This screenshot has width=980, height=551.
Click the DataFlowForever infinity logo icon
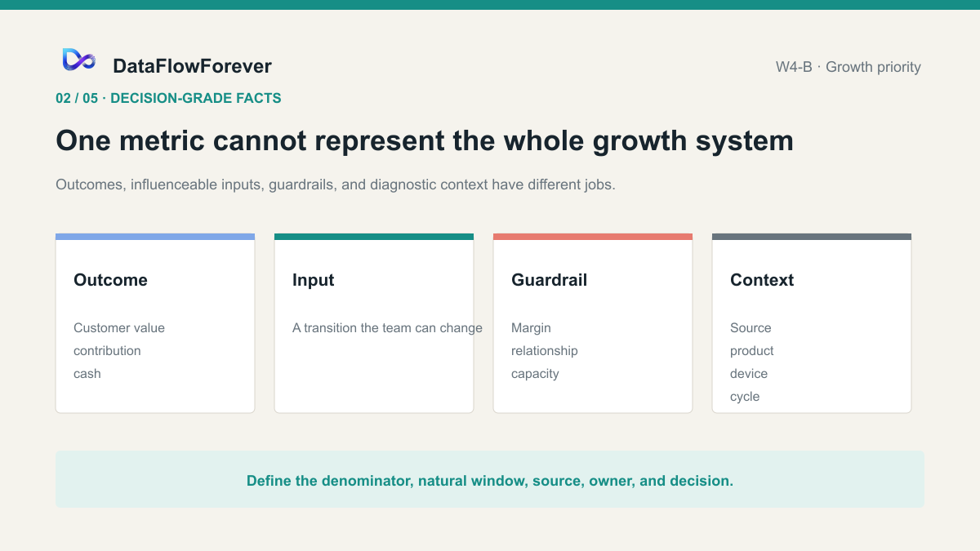[x=79, y=60]
